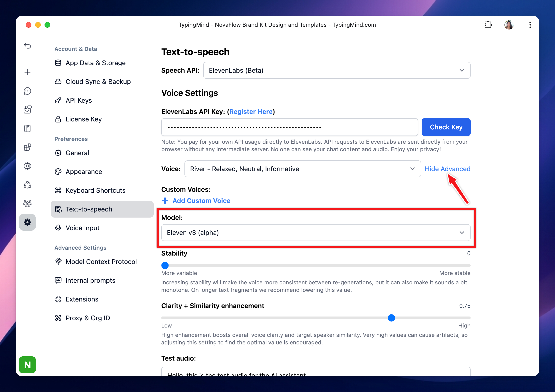Go to Internal prompts

(102, 280)
